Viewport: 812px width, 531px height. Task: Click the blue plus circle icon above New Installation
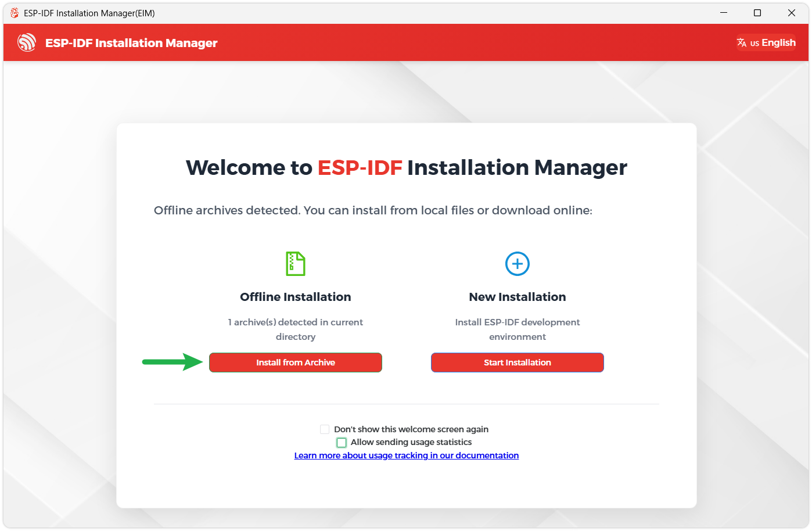pos(517,263)
